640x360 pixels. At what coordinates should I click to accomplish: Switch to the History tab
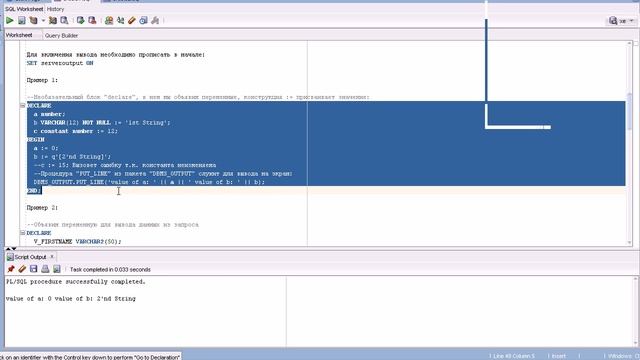56,9
